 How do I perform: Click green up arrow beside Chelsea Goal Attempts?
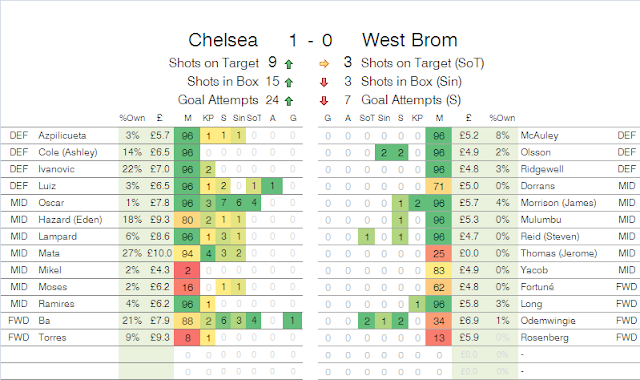pos(289,101)
